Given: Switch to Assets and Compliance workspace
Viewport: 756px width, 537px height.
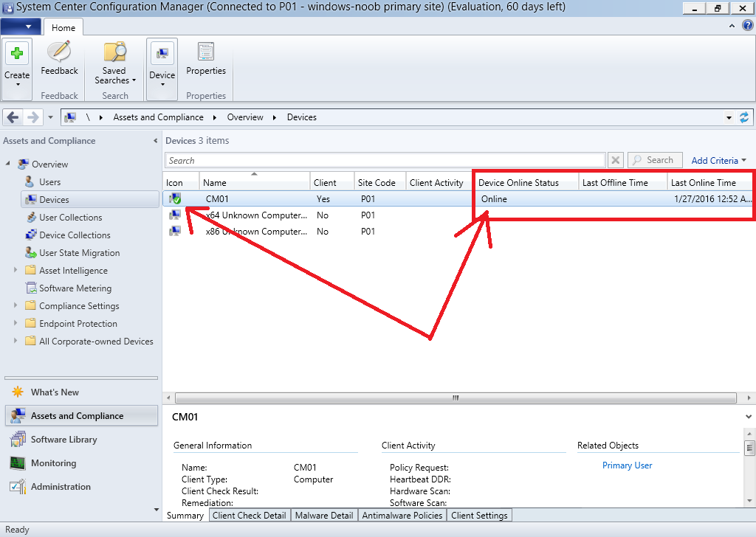Looking at the screenshot, I should tap(81, 415).
